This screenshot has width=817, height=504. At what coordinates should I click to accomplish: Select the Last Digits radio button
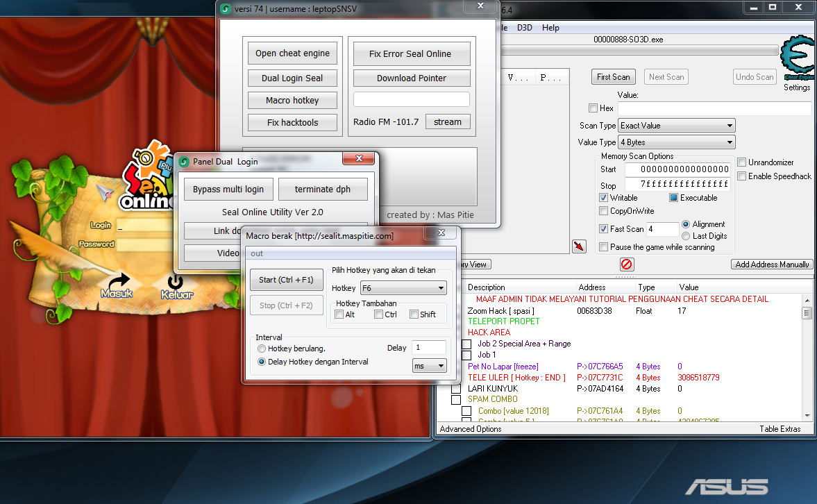coord(686,236)
